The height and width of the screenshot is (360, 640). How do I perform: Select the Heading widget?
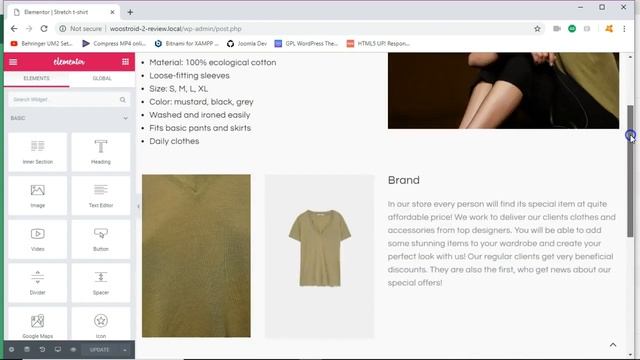(101, 152)
